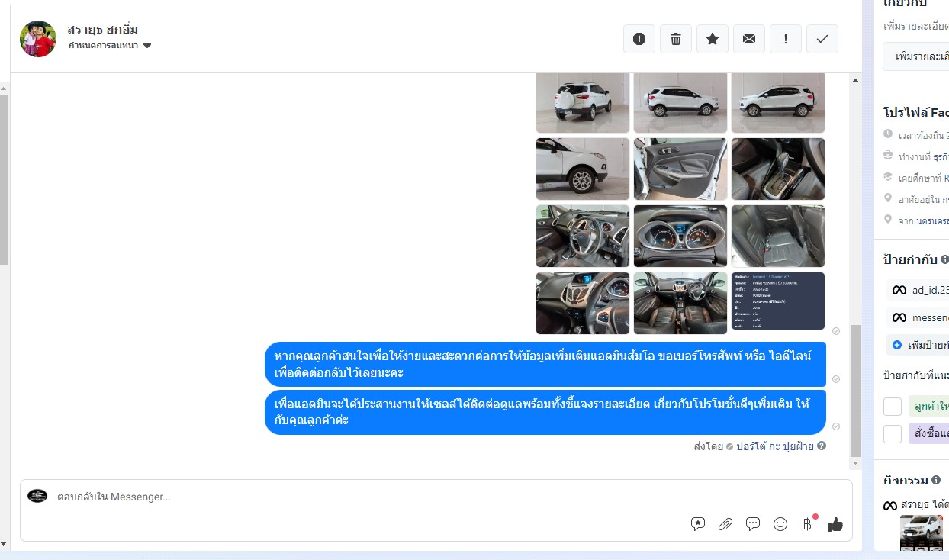The image size is (949, 560).
Task: Open the กำหนดการสนทนา dropdown
Action: coord(110,46)
